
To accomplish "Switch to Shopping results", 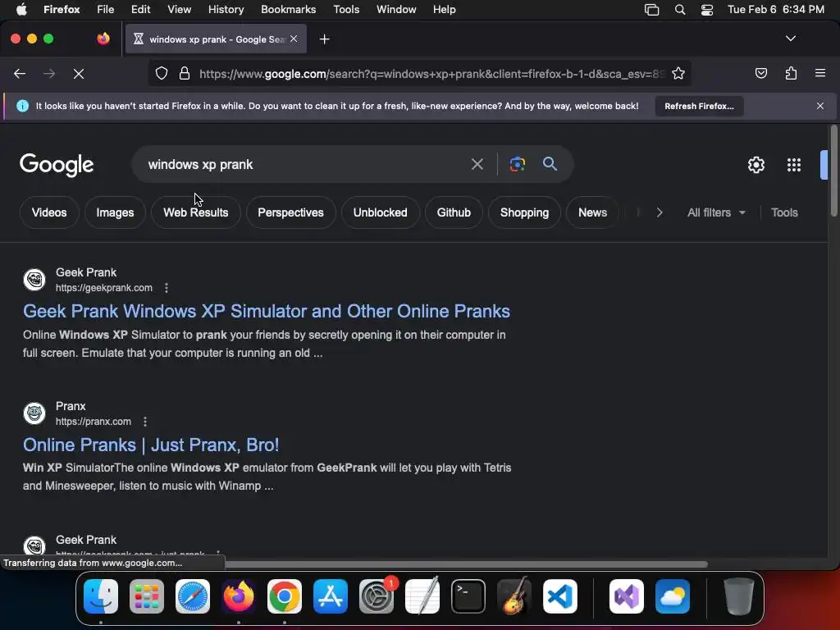I will coord(524,212).
